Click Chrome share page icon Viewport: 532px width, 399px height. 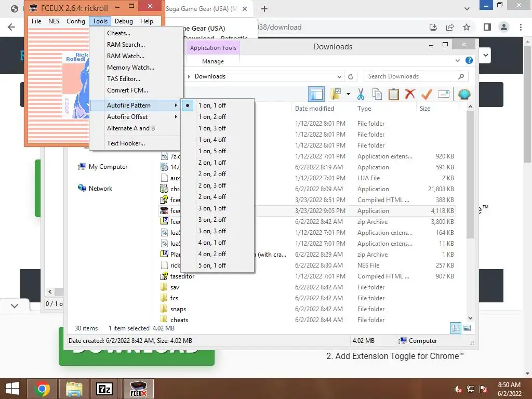click(450, 27)
